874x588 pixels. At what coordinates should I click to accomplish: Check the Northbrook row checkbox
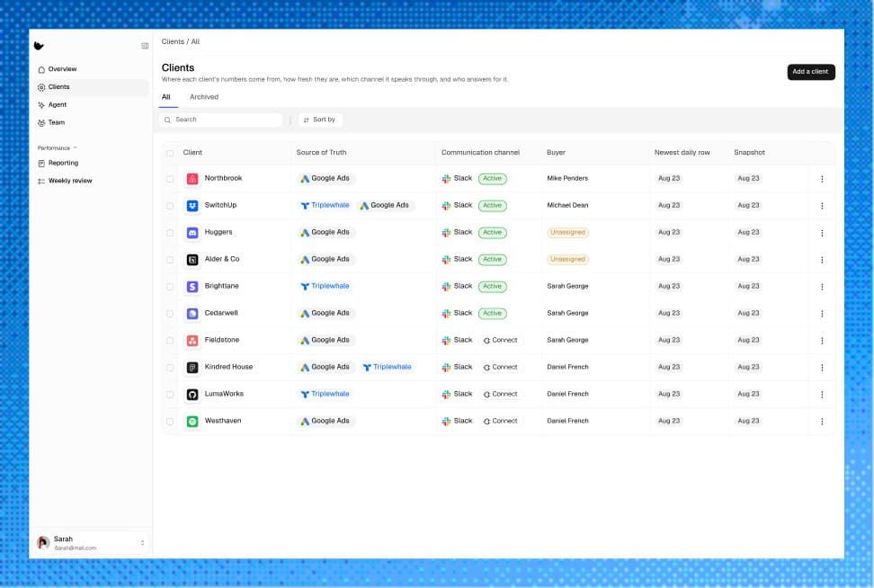(170, 179)
